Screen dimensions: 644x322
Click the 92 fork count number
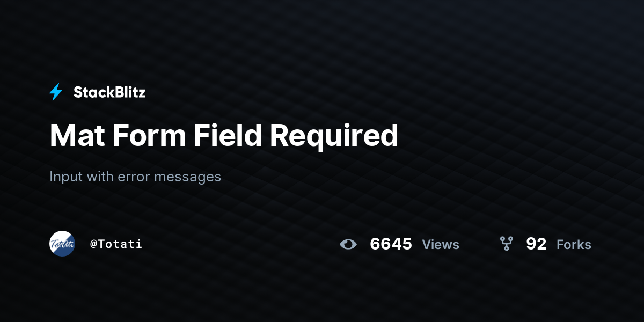point(536,244)
